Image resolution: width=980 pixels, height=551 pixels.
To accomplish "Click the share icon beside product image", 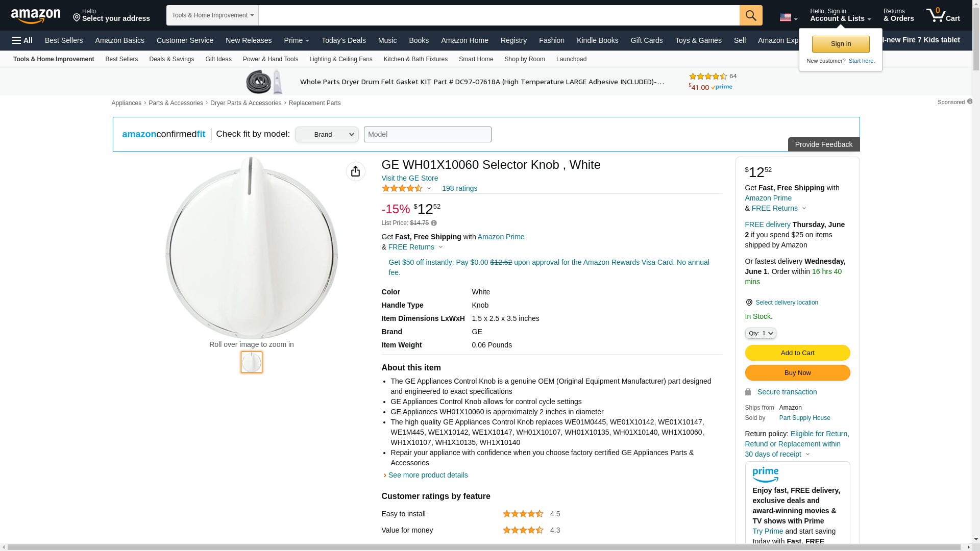I will 356,171.
